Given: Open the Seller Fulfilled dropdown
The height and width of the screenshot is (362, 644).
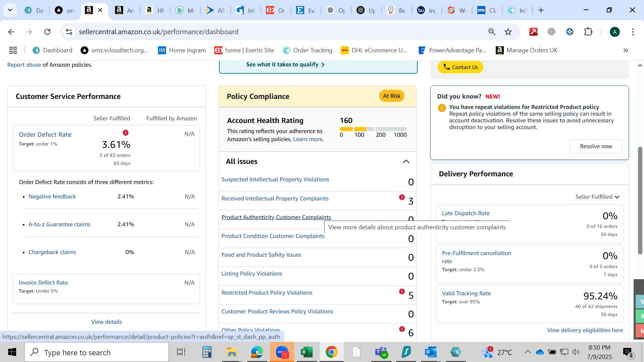Looking at the screenshot, I should click(597, 197).
